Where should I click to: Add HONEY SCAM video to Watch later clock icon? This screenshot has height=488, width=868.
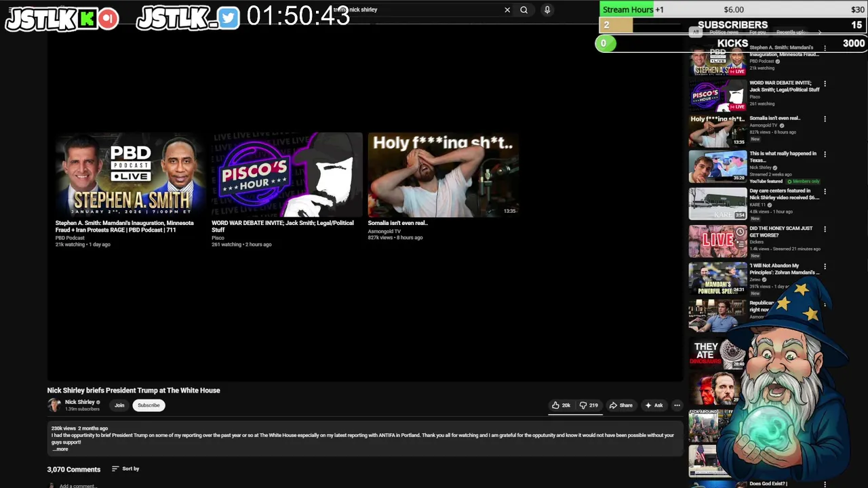pyautogui.click(x=740, y=232)
